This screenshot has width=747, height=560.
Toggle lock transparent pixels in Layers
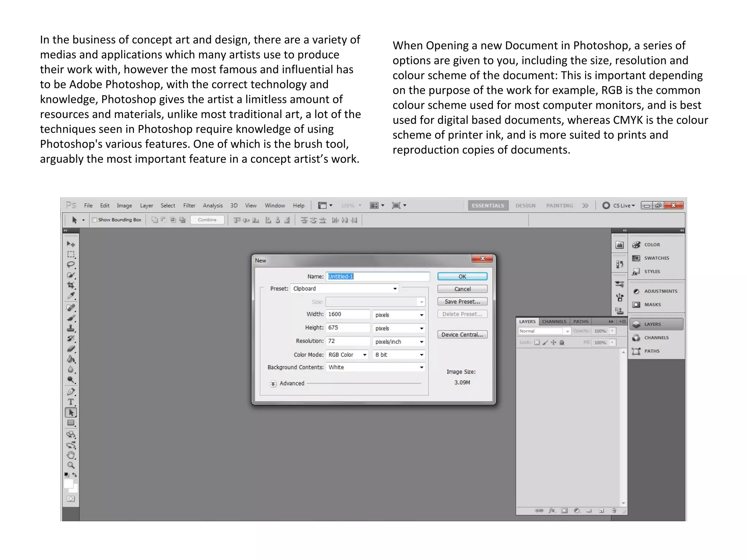click(537, 342)
